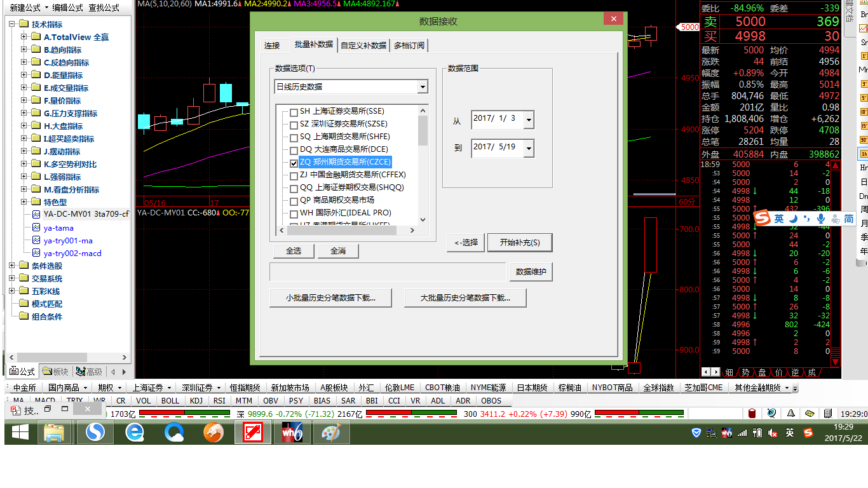Click the globe icon in status bar
The height and width of the screenshot is (488, 868).
(x=771, y=414)
